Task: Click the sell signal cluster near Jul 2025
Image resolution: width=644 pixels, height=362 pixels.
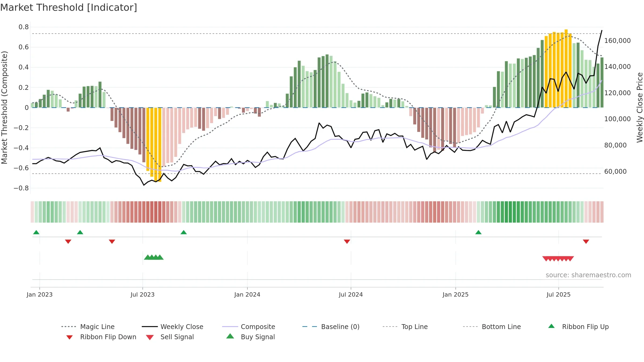Action: pyautogui.click(x=558, y=259)
